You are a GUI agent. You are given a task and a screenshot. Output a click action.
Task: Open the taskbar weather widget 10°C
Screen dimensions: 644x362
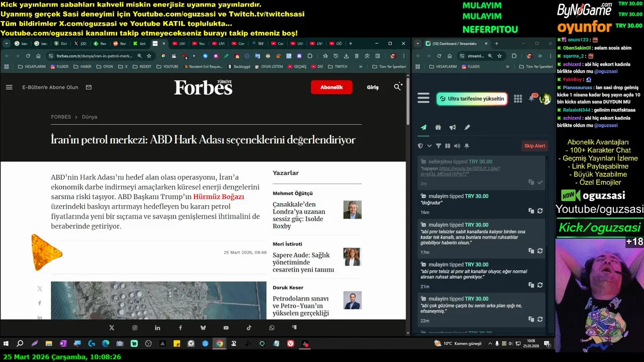pyautogui.click(x=458, y=344)
